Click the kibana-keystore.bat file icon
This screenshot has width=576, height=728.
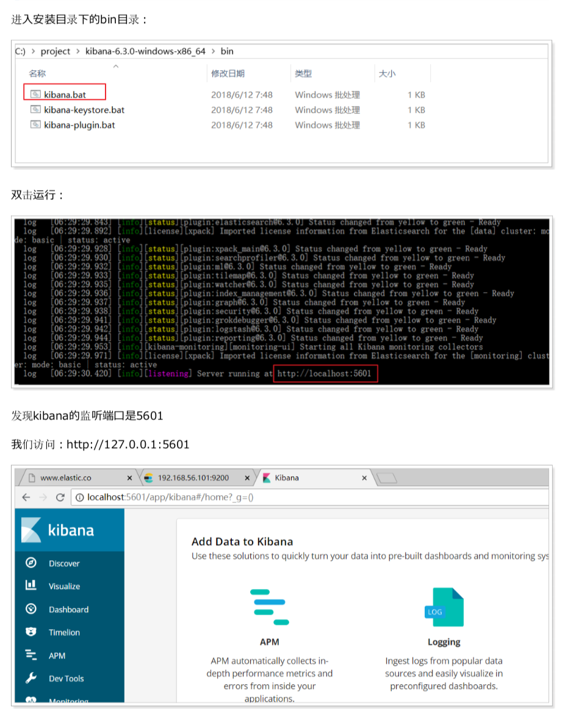point(36,110)
